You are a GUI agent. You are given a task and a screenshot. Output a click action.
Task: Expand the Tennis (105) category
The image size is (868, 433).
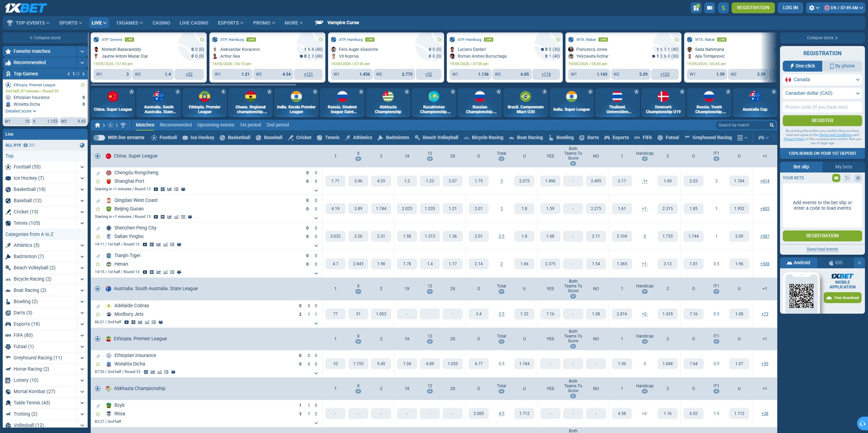tap(82, 223)
